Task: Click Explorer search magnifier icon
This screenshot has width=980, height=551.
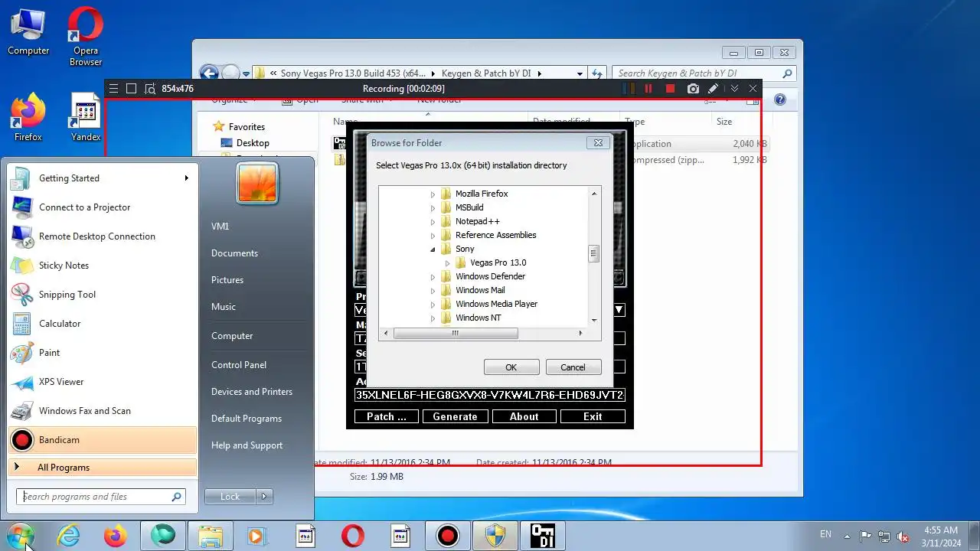Action: [x=787, y=73]
